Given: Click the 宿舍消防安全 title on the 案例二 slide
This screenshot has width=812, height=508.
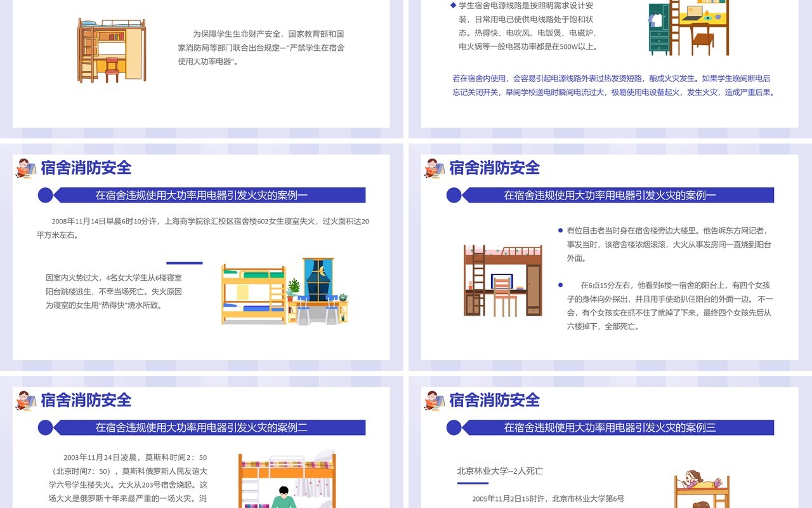Looking at the screenshot, I should 86,400.
